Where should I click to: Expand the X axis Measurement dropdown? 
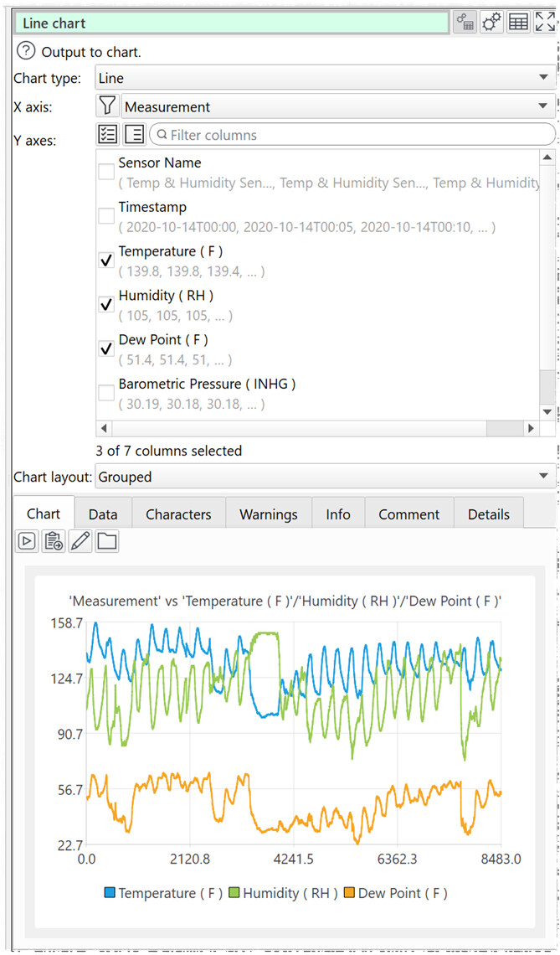pyautogui.click(x=337, y=106)
